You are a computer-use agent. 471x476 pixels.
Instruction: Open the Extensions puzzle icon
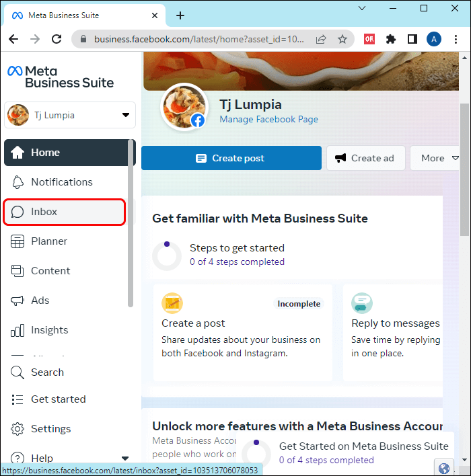pos(390,39)
